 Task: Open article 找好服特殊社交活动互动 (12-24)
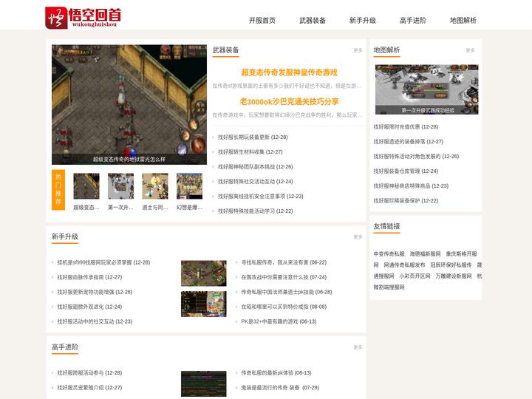coord(255,182)
